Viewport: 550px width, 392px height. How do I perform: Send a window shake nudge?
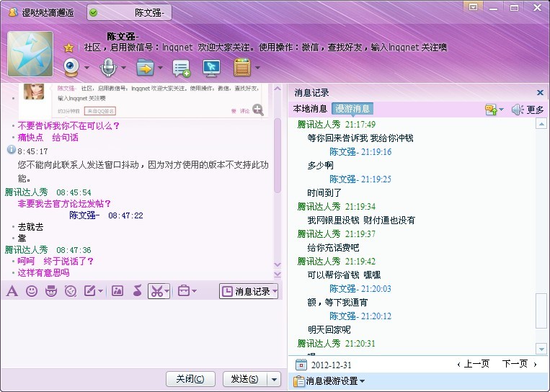pos(71,291)
